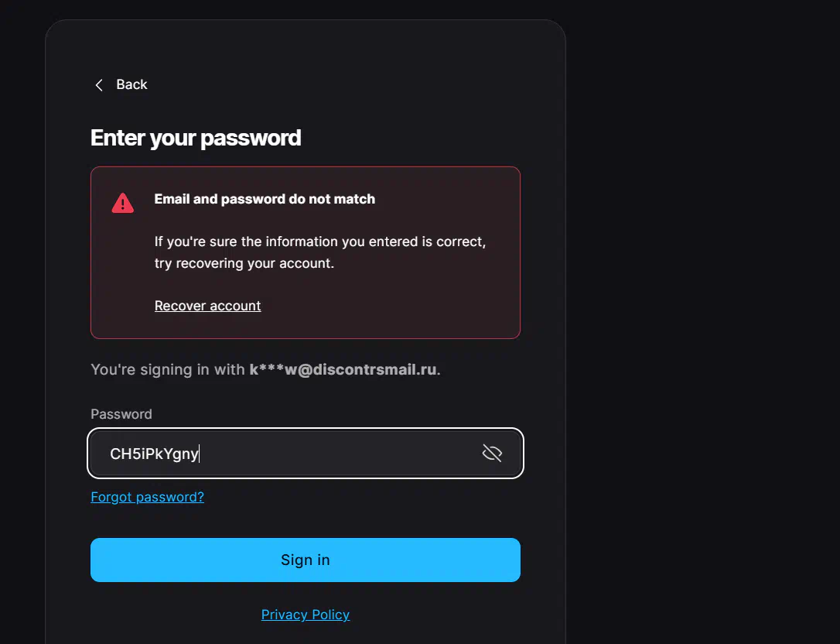The height and width of the screenshot is (644, 840).
Task: Open the Recover account link
Action: (207, 306)
